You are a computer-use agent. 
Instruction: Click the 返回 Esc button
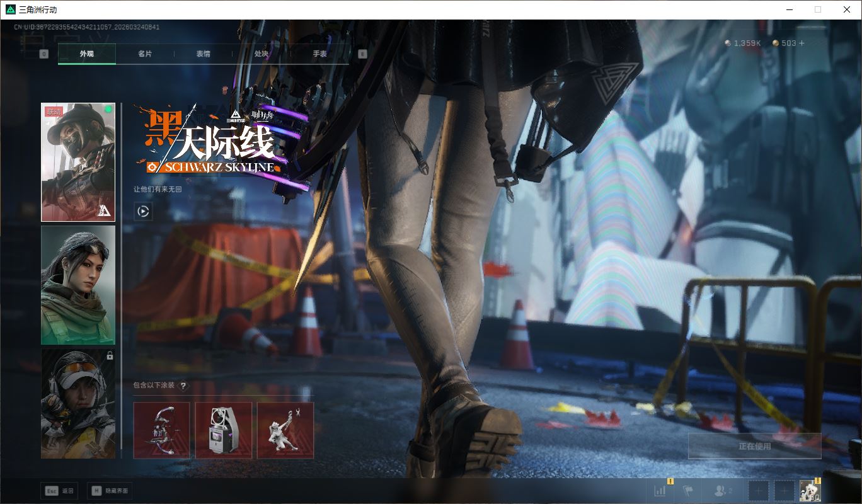coord(59,491)
